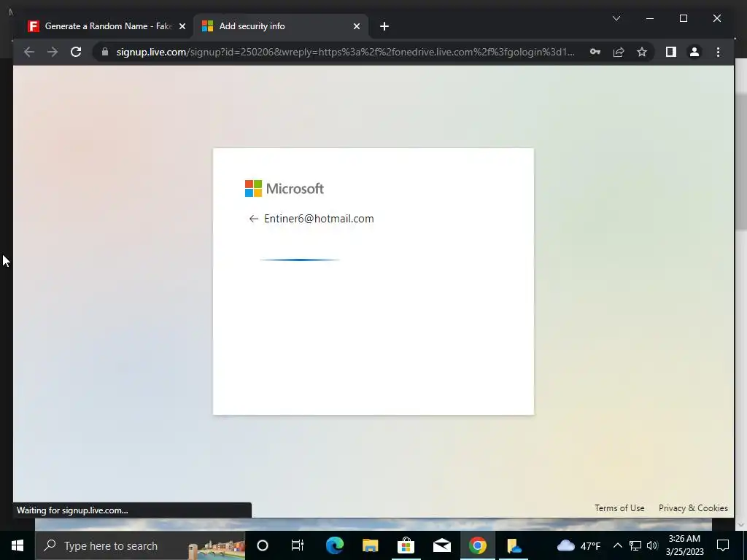Click the browser back navigation arrow
747x560 pixels.
[29, 52]
